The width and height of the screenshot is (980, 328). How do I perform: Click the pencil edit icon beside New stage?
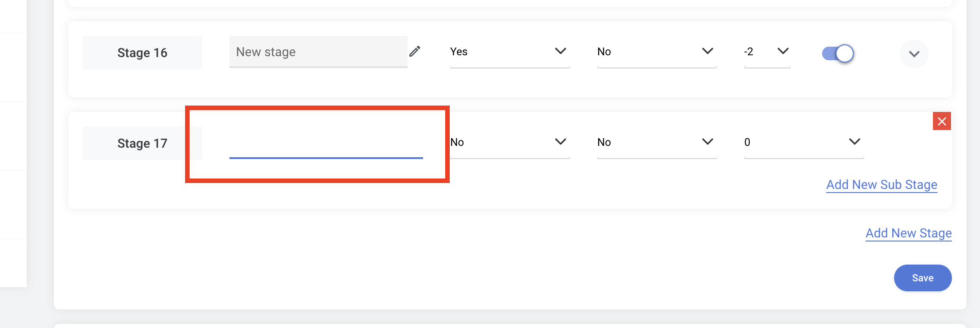click(x=415, y=52)
